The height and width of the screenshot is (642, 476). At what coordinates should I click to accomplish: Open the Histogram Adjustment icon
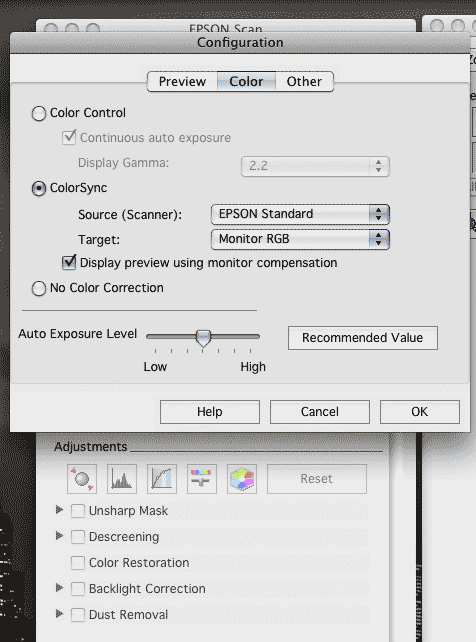tap(122, 478)
